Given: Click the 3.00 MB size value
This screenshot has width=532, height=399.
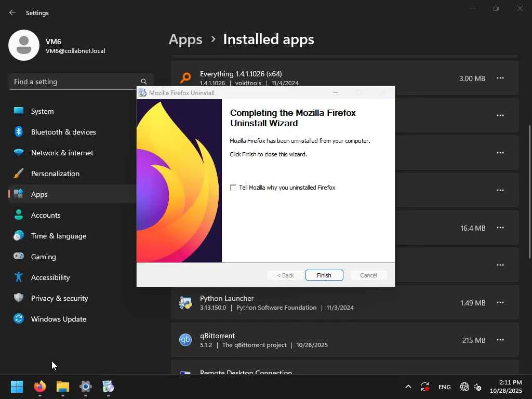Looking at the screenshot, I should pyautogui.click(x=472, y=78).
